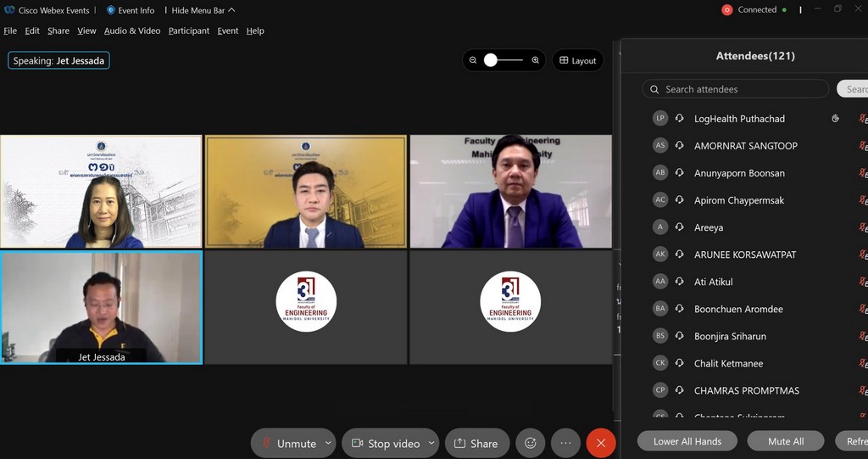This screenshot has width=868, height=459.
Task: Click the Event Info shield icon
Action: [110, 10]
